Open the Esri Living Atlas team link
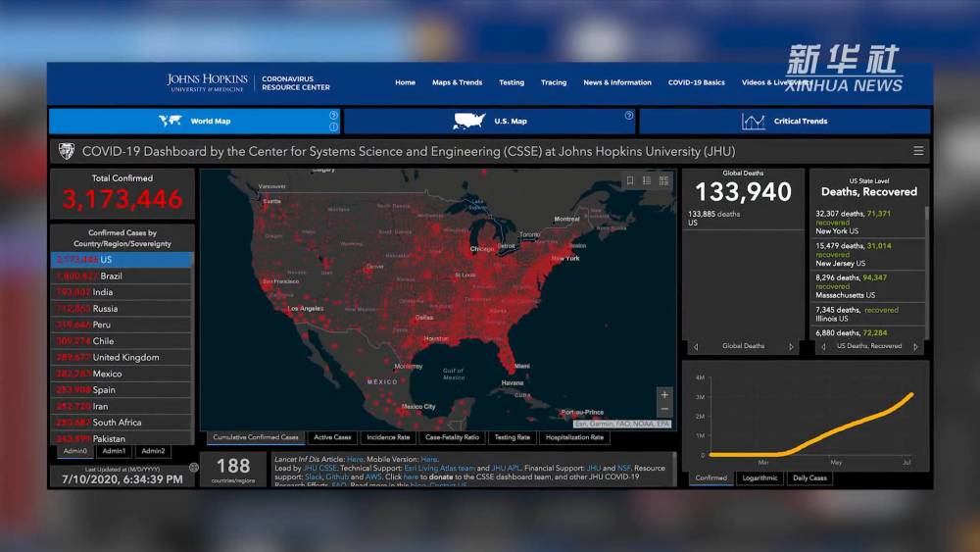Screen dimensions: 980x552 439,468
